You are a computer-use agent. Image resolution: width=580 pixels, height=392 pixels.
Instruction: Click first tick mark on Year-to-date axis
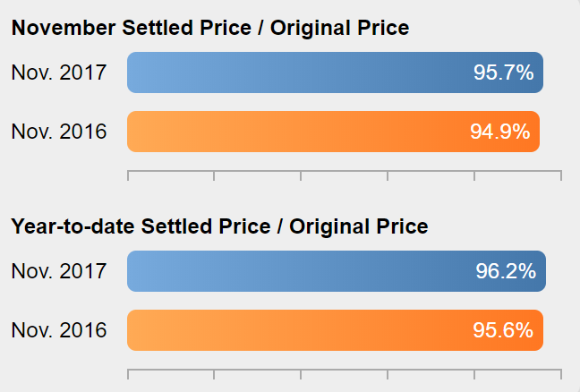[128, 374]
